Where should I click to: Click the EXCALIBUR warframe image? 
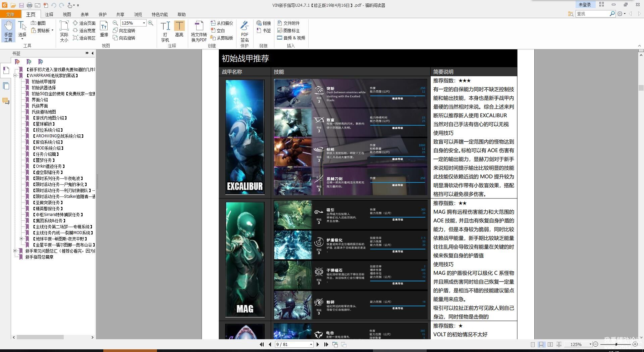[245, 137]
